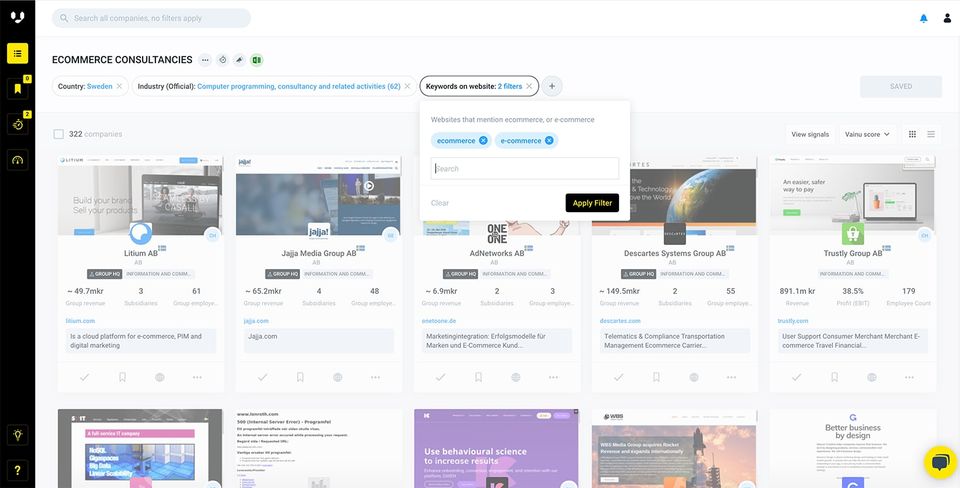Open globe icon on Litium AB card
960x488 pixels.
pos(160,377)
